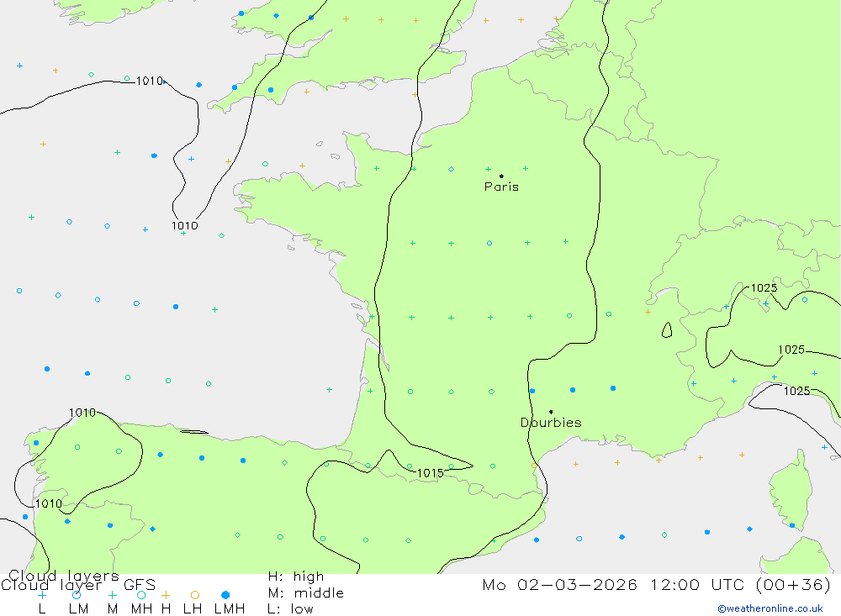
Task: Click the Paris city label
Action: pos(501,187)
